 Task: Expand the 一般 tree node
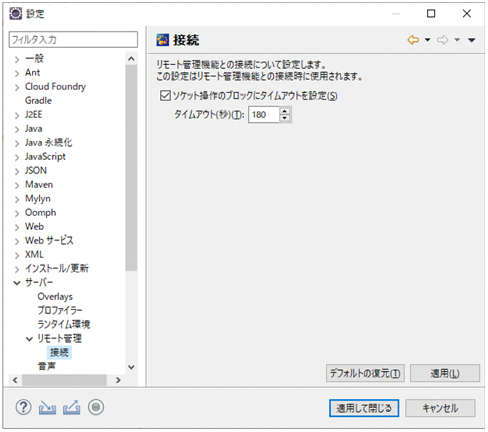point(17,59)
